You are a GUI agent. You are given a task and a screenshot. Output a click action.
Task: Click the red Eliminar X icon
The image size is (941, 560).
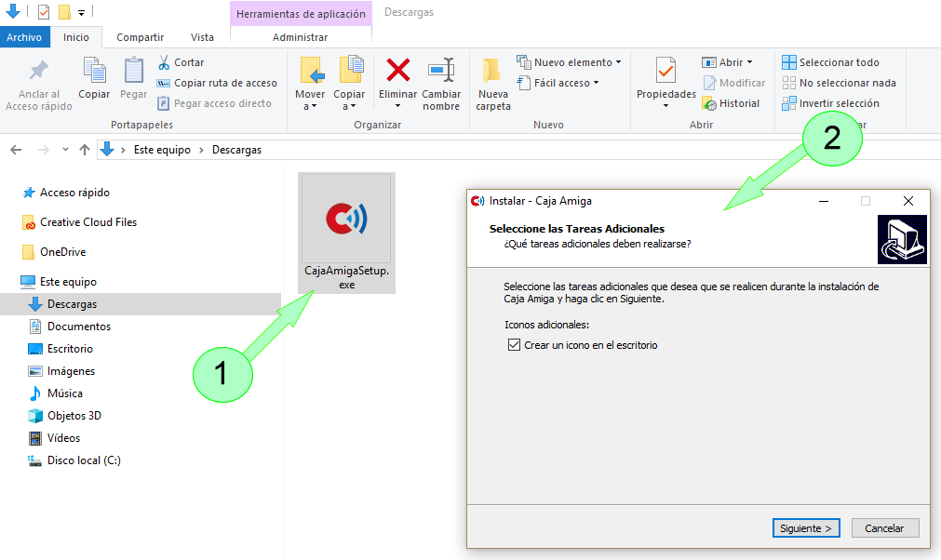pos(398,71)
